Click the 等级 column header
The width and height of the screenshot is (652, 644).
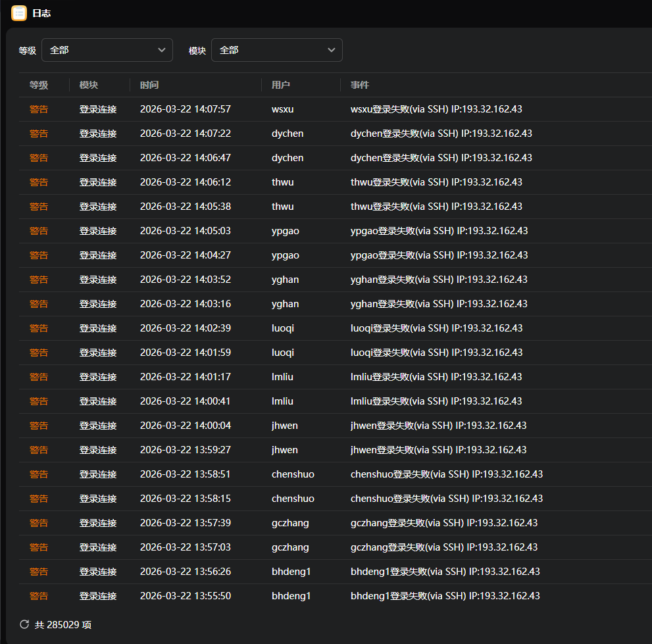click(x=39, y=85)
